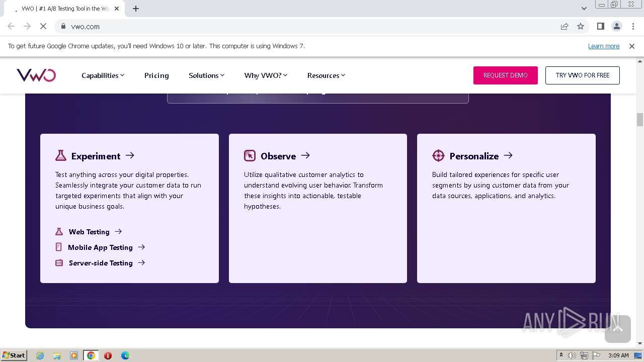Screen dimensions: 644x362
Task: Click the Personalize target icon
Action: (438, 156)
